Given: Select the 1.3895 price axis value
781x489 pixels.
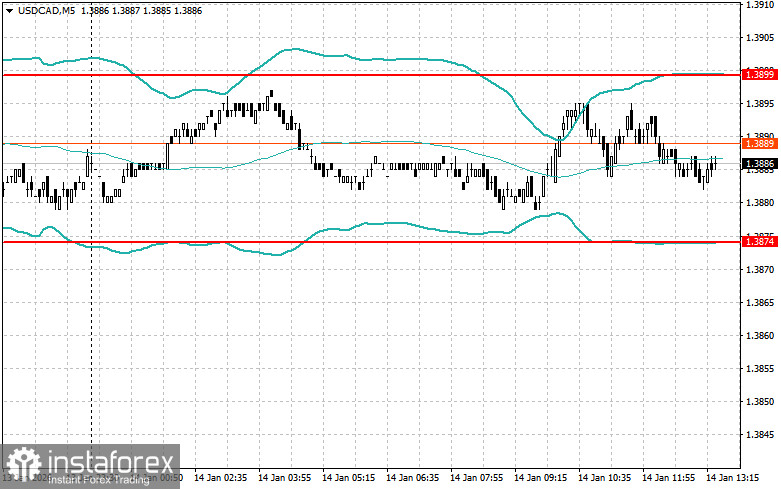Looking at the screenshot, I should point(760,104).
